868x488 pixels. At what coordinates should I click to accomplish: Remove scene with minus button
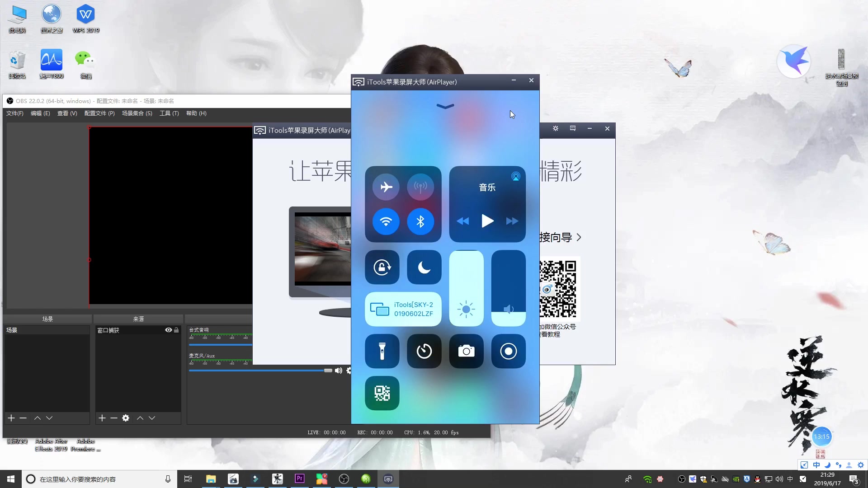pyautogui.click(x=23, y=418)
